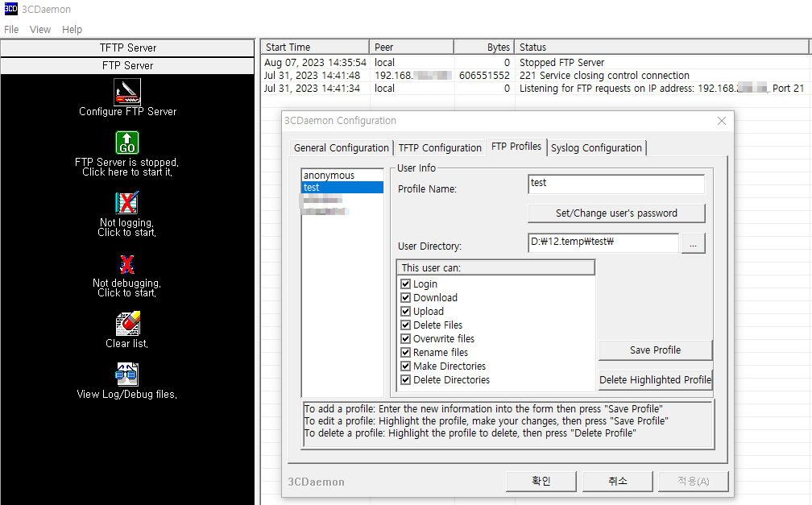Click the Clear list eraser icon
Image resolution: width=812 pixels, height=505 pixels.
tap(127, 324)
